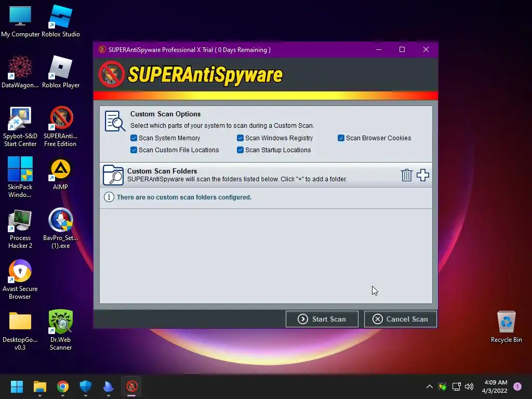
Task: Click the Custom Scan Options magnifier document icon
Action: [115, 121]
